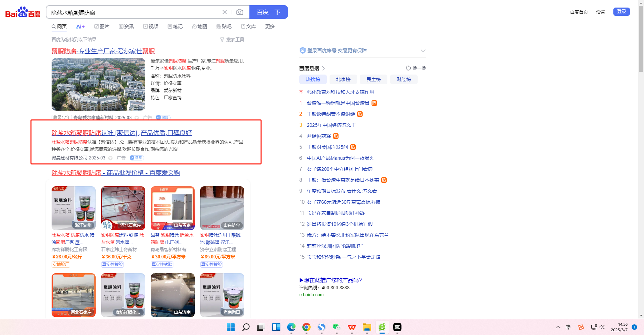Open the 设置 menu in the header

601,12
